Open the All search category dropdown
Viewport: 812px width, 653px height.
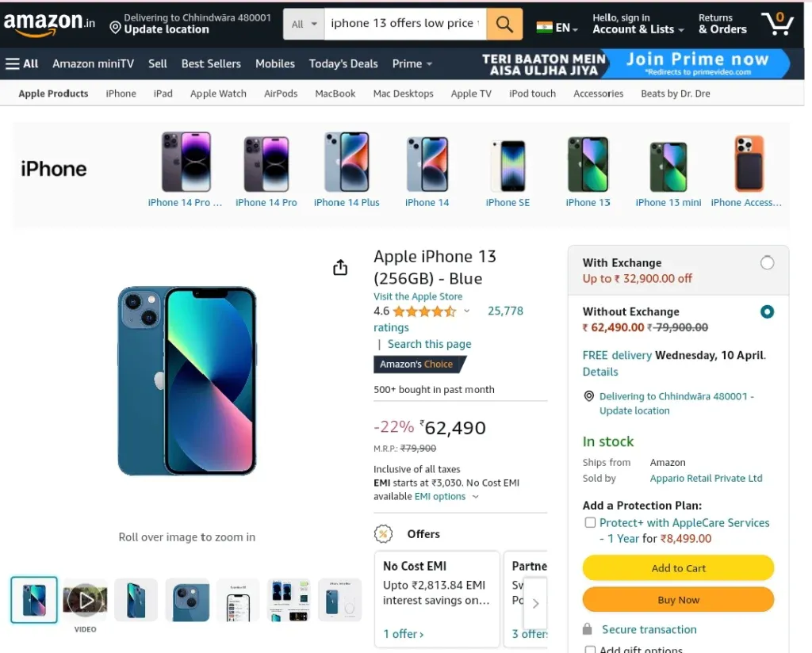pyautogui.click(x=304, y=24)
